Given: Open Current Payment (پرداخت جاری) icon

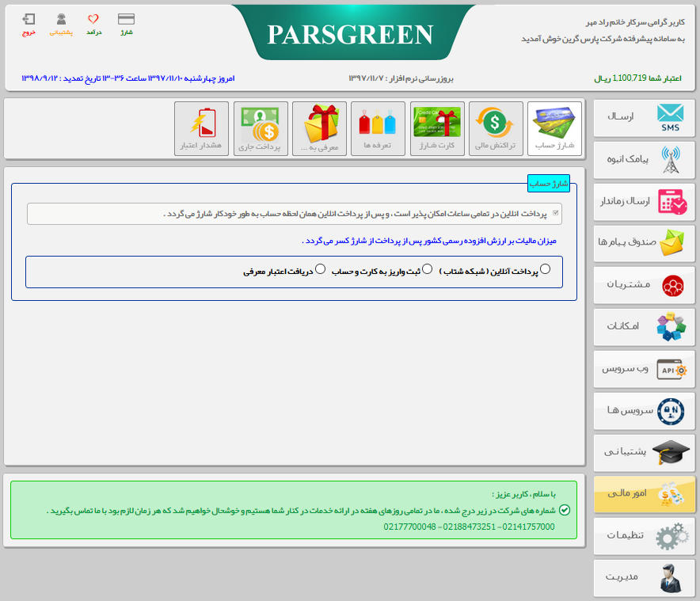Looking at the screenshot, I should (x=261, y=128).
